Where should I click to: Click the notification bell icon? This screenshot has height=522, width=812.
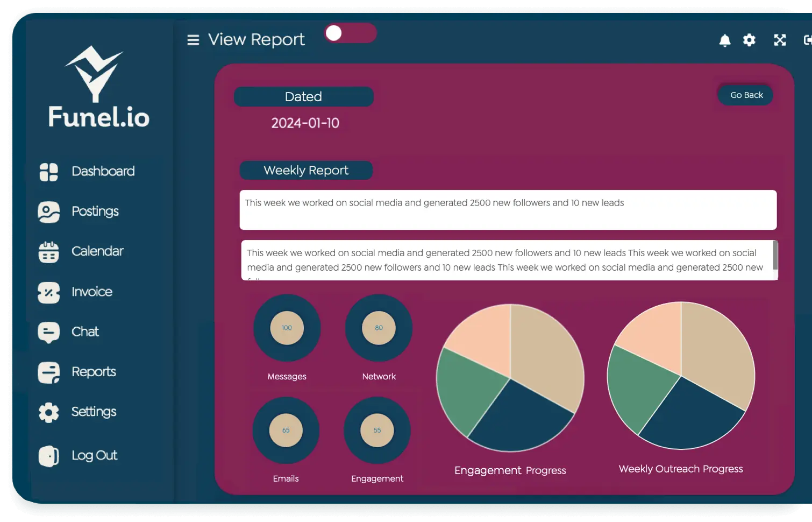point(725,40)
